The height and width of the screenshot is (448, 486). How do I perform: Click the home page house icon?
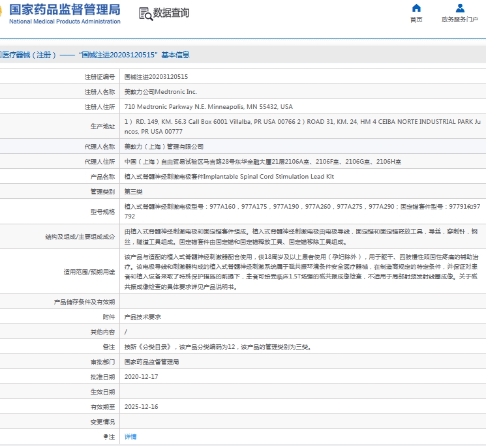416,8
